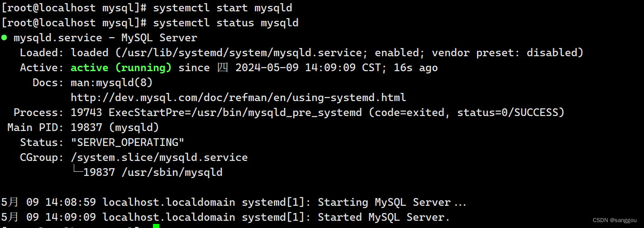This screenshot has width=644, height=228.
Task: Select the "systemctl start mysqld" command
Action: pyautogui.click(x=222, y=8)
